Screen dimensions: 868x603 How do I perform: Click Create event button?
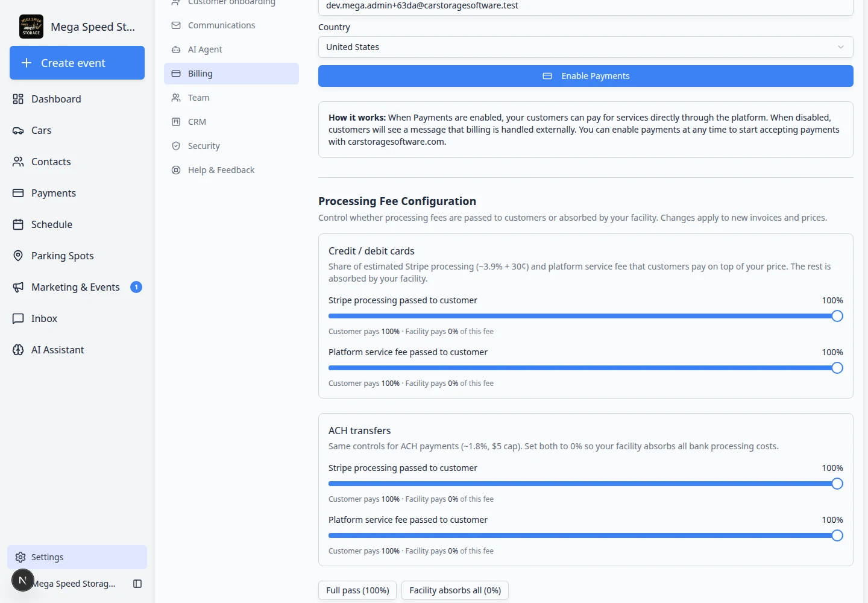(x=77, y=63)
